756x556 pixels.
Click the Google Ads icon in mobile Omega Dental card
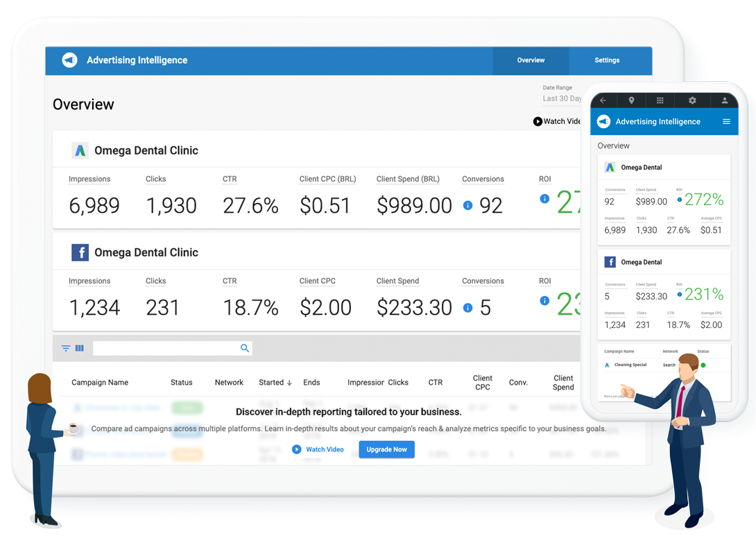tap(610, 168)
